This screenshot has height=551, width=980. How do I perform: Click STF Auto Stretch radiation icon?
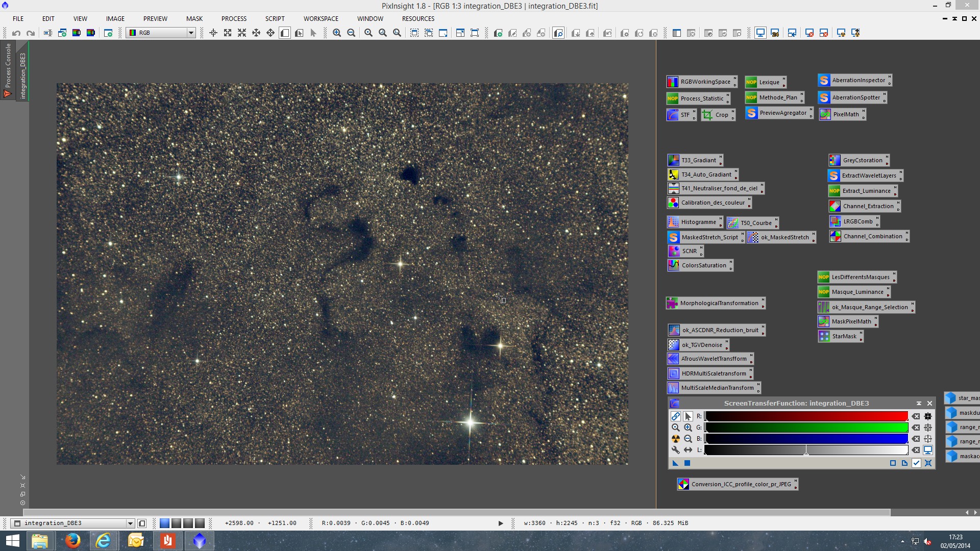pos(675,439)
